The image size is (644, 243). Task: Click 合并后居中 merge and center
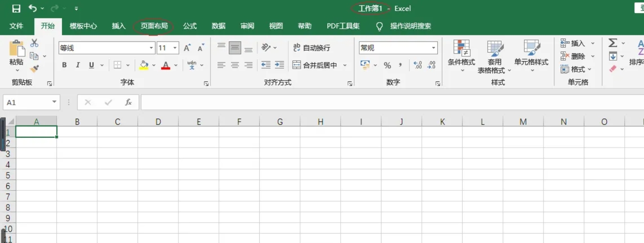point(315,65)
